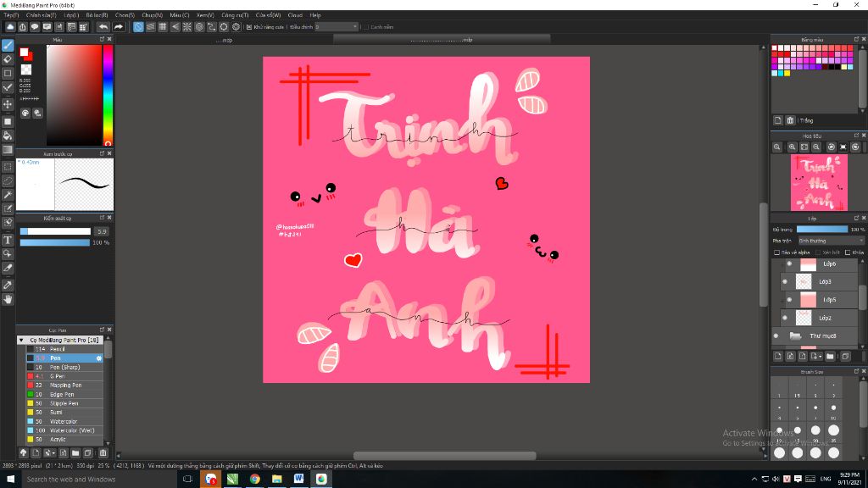The image size is (868, 488).
Task: Open Help menu
Action: [x=315, y=15]
